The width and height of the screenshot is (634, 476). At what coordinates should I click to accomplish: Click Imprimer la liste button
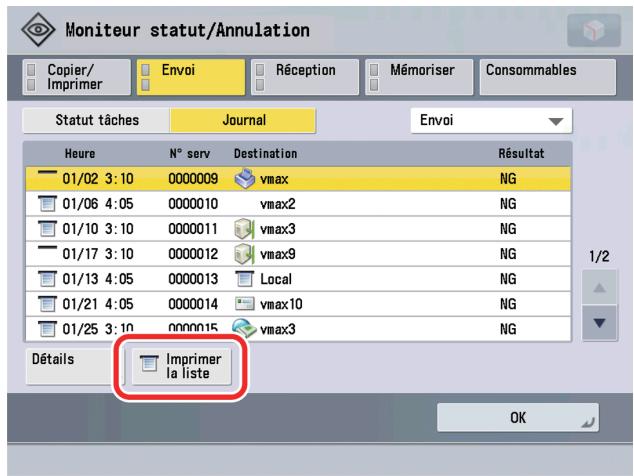pyautogui.click(x=181, y=366)
